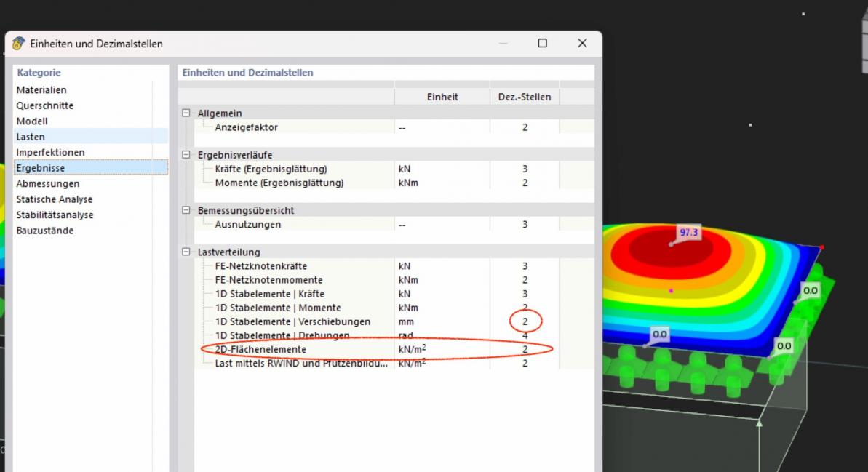The height and width of the screenshot is (472, 868).
Task: Select 1D Stabelemente | Verschiebungen row
Action: pyautogui.click(x=292, y=321)
